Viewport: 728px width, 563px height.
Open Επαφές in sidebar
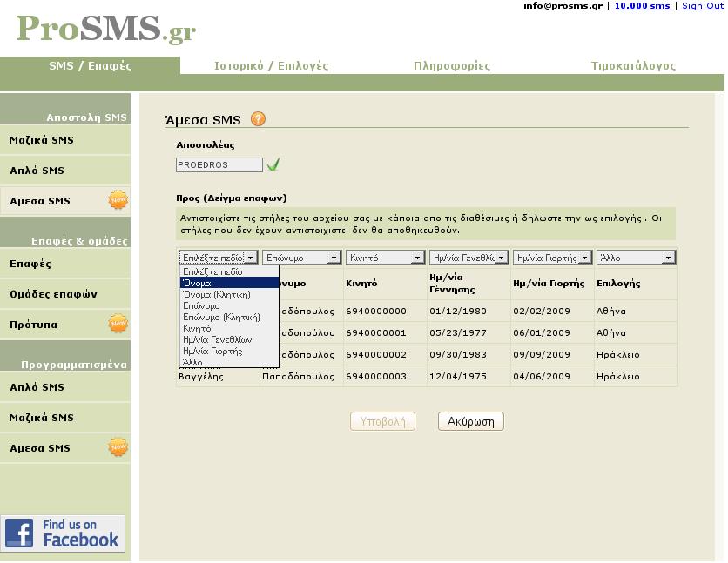pyautogui.click(x=65, y=264)
